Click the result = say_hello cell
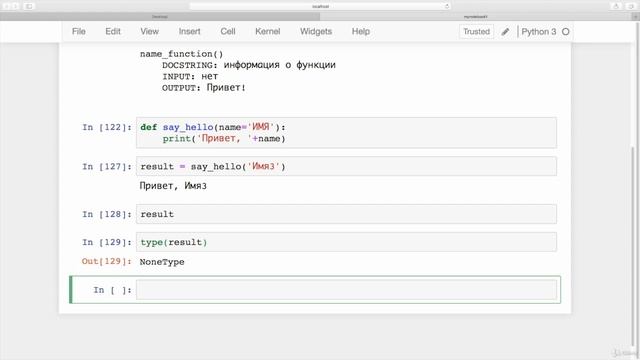640x360 pixels. [346, 166]
